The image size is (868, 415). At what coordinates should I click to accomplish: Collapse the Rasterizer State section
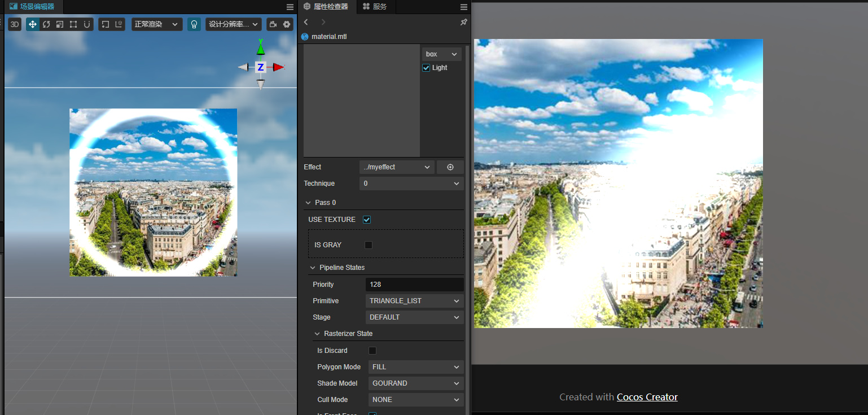coord(317,334)
